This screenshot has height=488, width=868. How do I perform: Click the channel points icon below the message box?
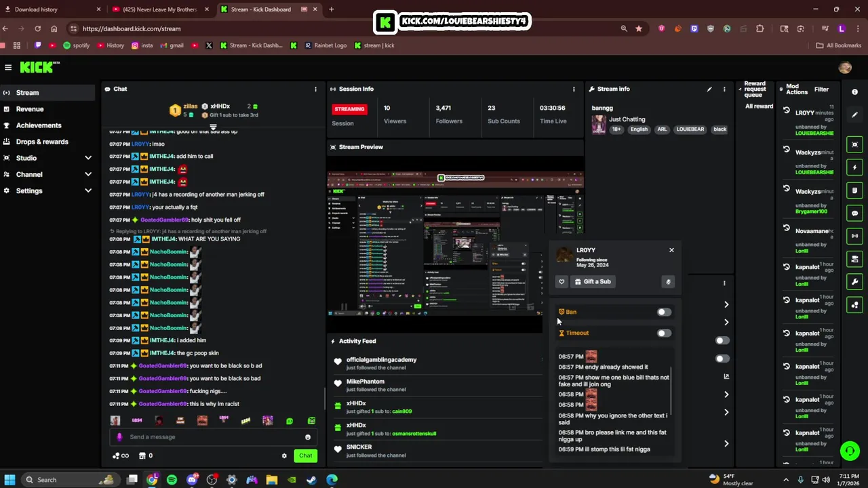tap(116, 455)
